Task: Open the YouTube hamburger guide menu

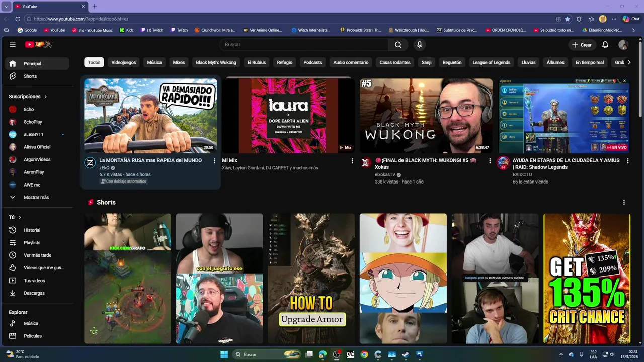Action: [13, 45]
